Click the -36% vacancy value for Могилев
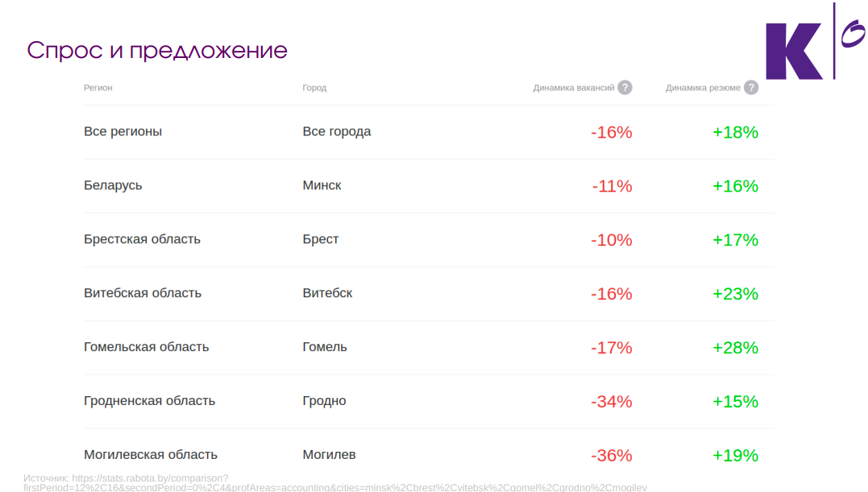Image resolution: width=868 pixels, height=492 pixels. (611, 456)
